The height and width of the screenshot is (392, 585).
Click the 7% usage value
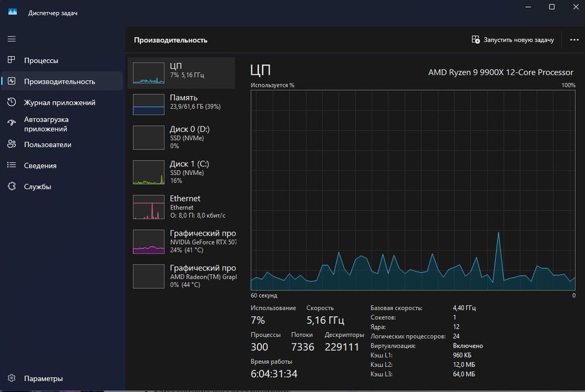click(x=258, y=320)
